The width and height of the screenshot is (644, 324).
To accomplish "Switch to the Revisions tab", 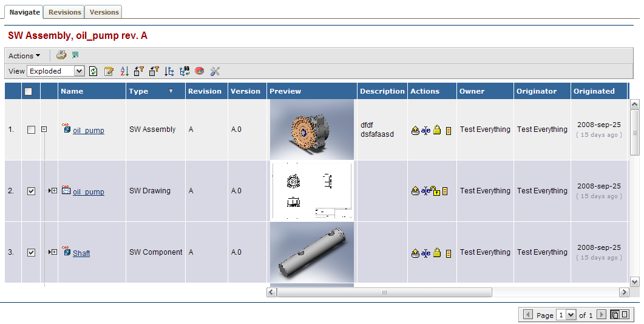I will pos(64,12).
